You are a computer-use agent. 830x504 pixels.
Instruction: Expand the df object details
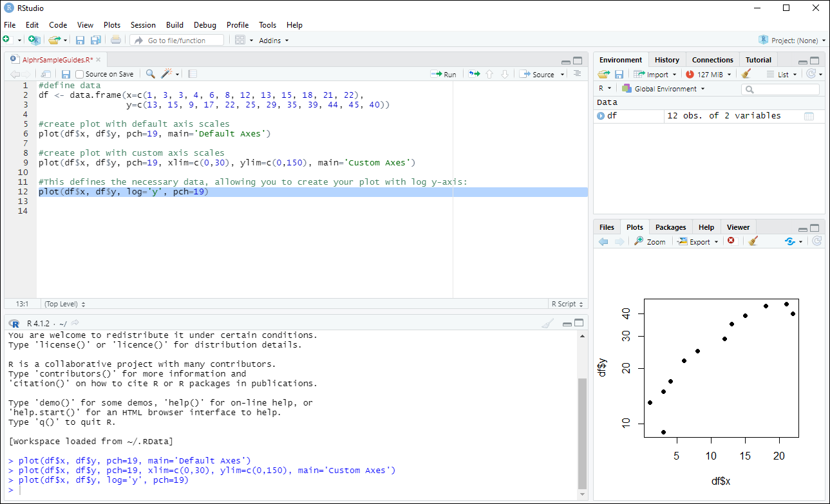click(x=601, y=115)
